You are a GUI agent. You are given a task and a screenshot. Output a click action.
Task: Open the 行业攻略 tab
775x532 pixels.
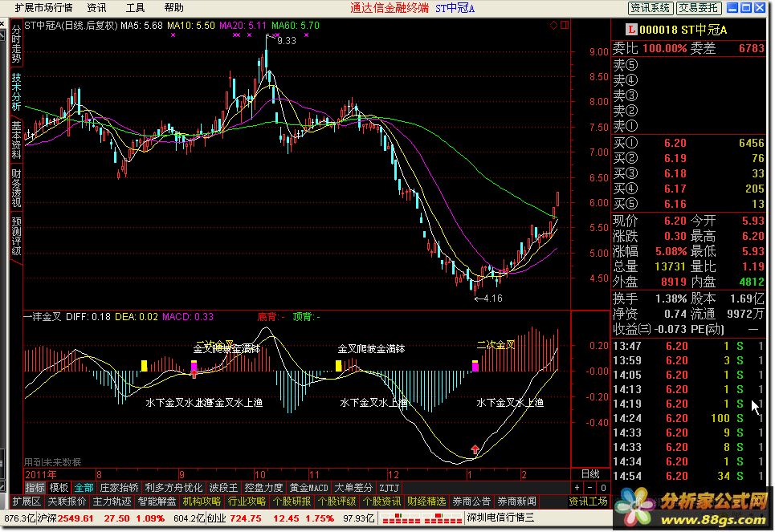click(247, 502)
